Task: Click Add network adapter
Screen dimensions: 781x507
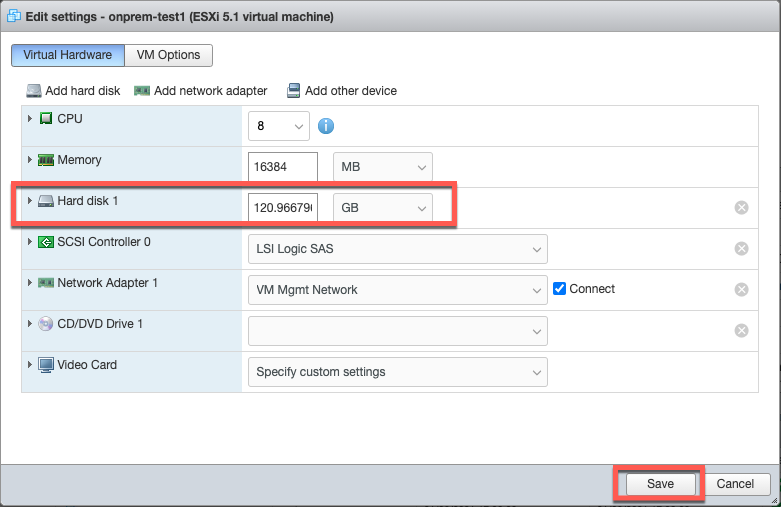Action: [201, 91]
